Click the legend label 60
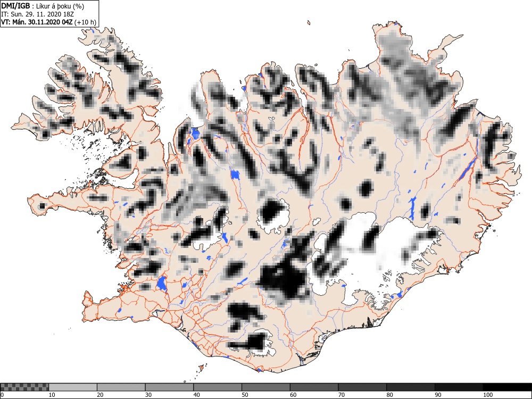 [293, 395]
